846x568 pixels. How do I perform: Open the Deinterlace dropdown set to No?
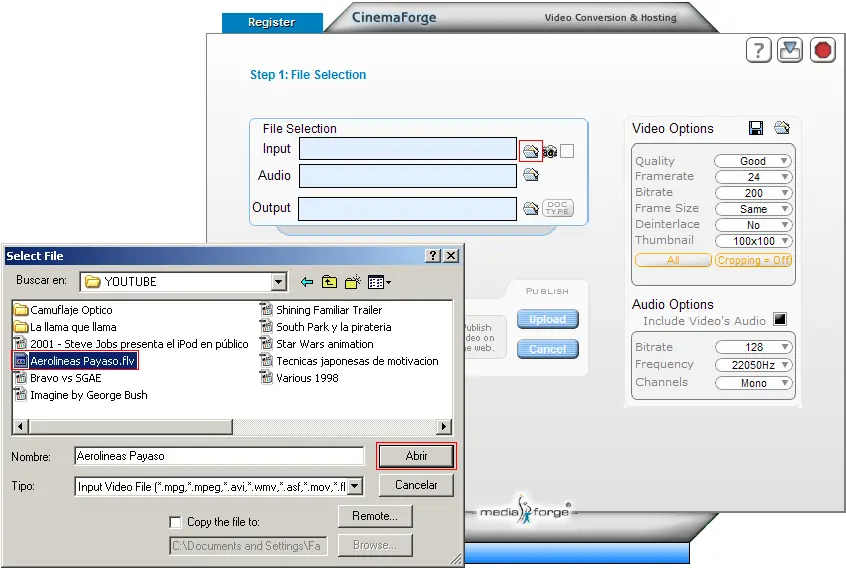[x=753, y=225]
